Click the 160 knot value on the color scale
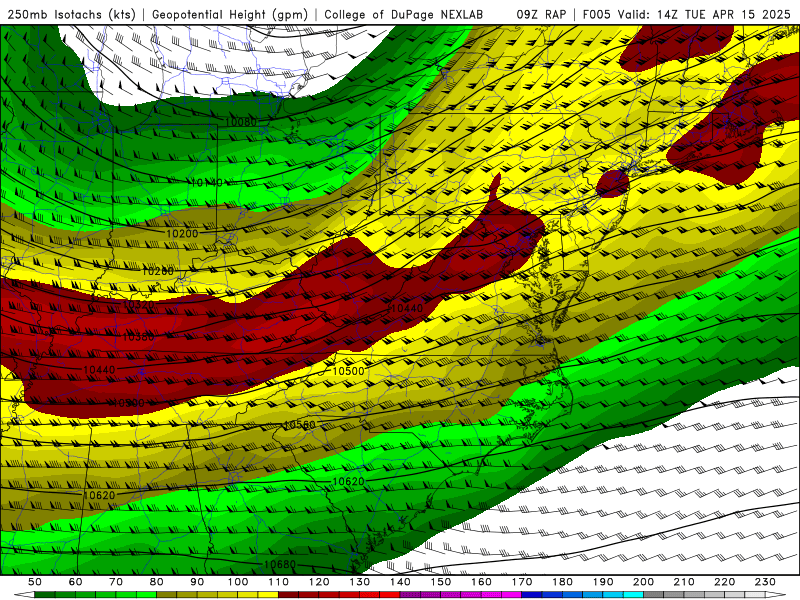This screenshot has height=600, width=800. (x=481, y=582)
